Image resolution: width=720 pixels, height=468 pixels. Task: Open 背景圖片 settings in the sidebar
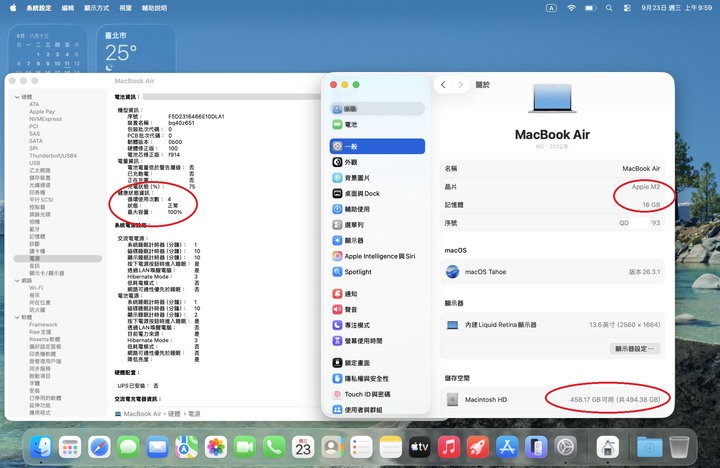(377, 178)
